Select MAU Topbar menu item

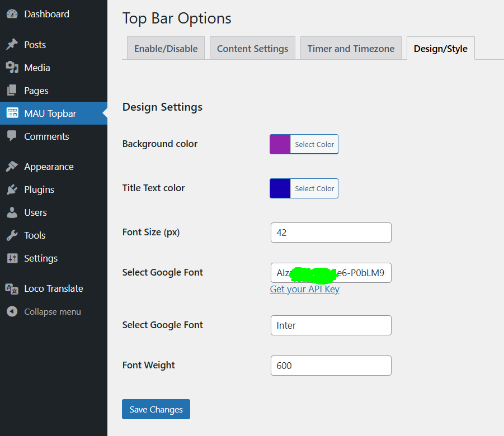pos(54,113)
